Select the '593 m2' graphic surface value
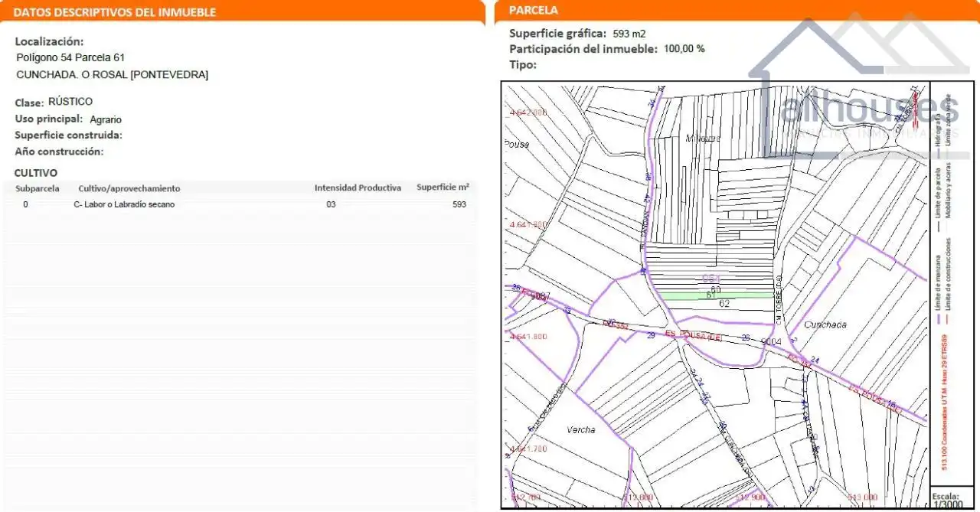 pos(629,34)
